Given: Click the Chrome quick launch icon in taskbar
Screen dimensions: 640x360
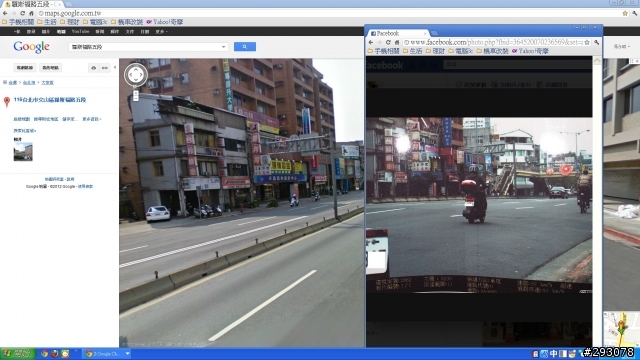Looking at the screenshot, I should (x=44, y=354).
